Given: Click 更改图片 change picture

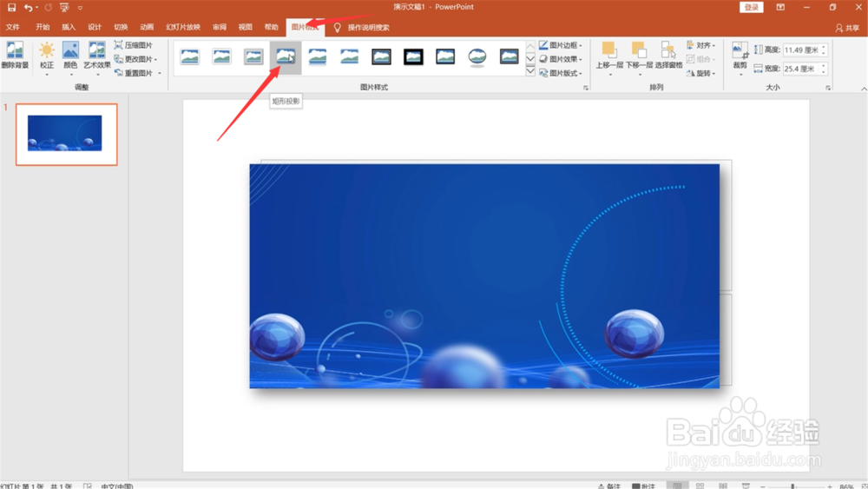Looking at the screenshot, I should click(134, 59).
